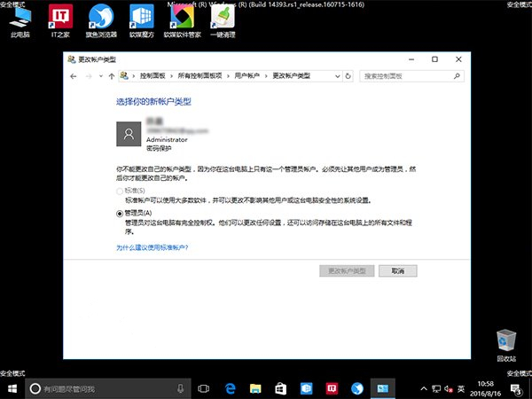This screenshot has height=399, width=532.
Task: Click the 取消 button
Action: pyautogui.click(x=397, y=270)
